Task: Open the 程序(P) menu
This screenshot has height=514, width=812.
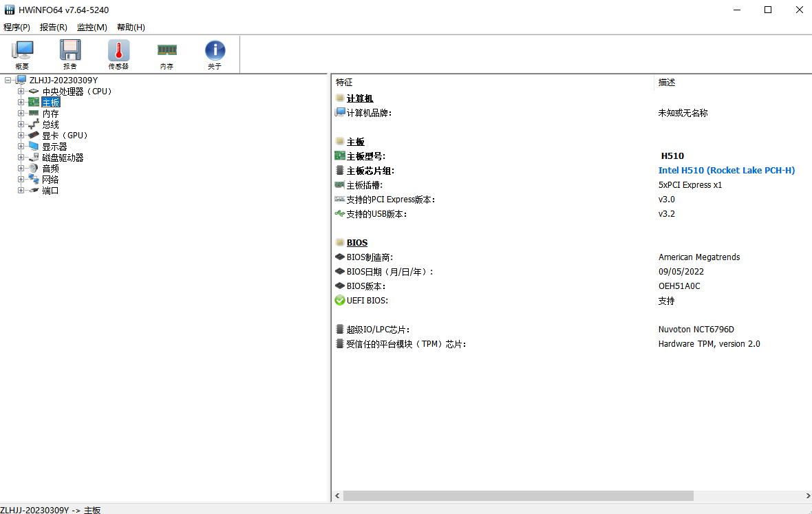Action: coord(17,28)
